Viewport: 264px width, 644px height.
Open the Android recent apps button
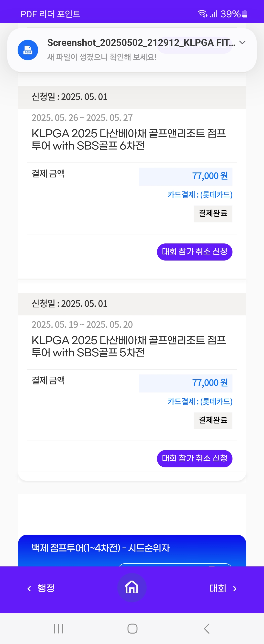(x=59, y=628)
